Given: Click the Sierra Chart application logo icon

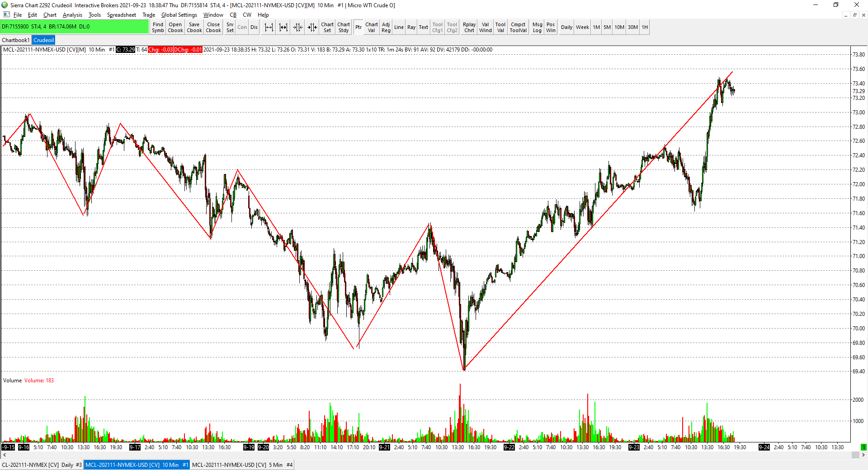Looking at the screenshot, I should [x=5, y=5].
